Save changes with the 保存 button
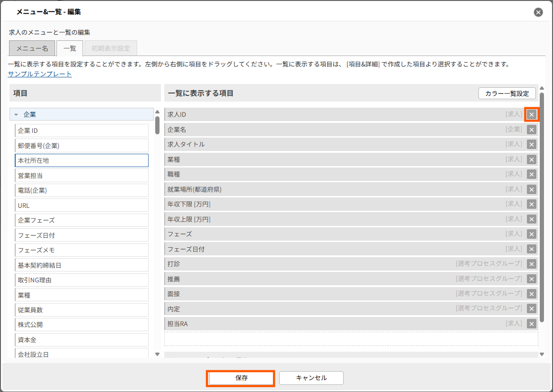The image size is (553, 392). coord(242,378)
